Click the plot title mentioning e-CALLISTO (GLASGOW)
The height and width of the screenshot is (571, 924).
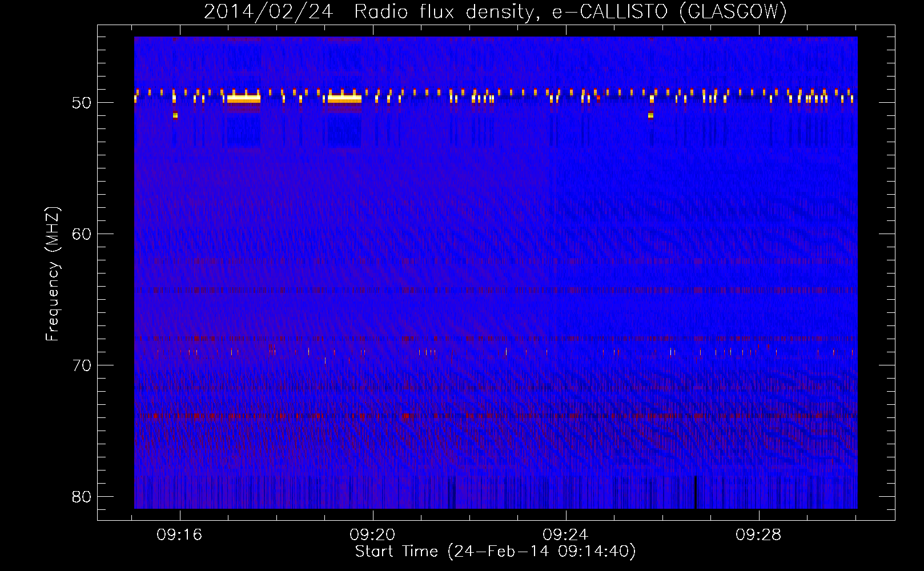pos(495,12)
